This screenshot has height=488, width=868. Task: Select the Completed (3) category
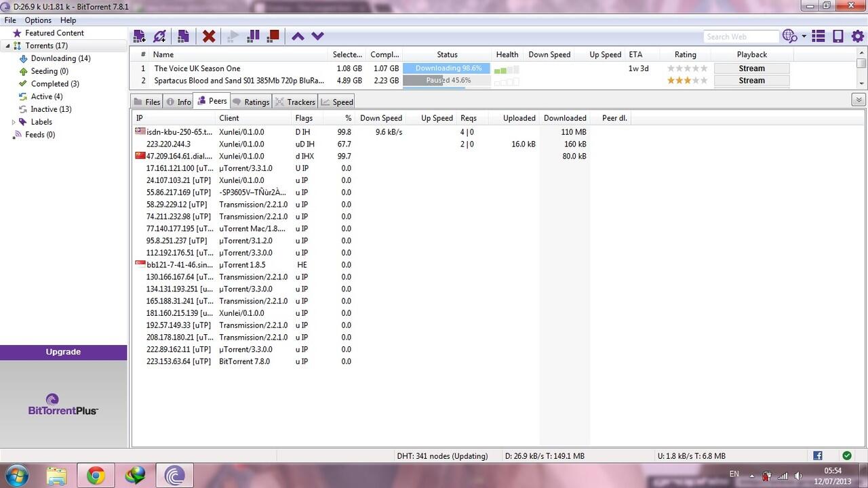[55, 84]
